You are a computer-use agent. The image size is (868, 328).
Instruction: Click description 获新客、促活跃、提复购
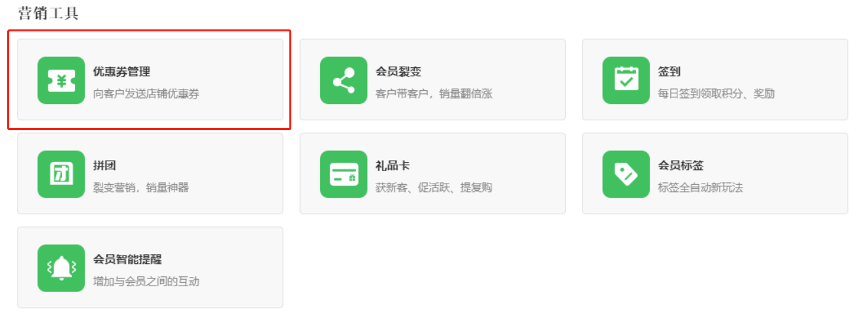(434, 188)
